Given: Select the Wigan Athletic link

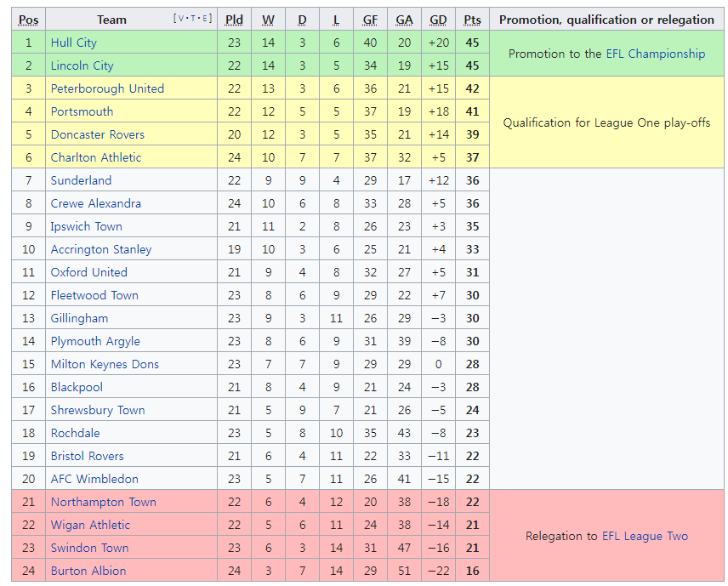Looking at the screenshot, I should click(x=90, y=525).
